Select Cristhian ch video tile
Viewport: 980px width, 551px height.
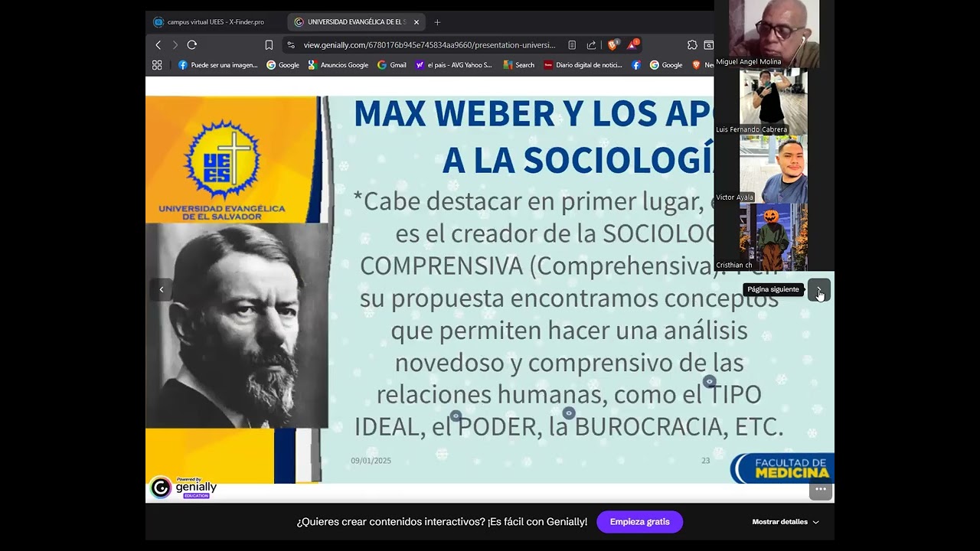(773, 236)
